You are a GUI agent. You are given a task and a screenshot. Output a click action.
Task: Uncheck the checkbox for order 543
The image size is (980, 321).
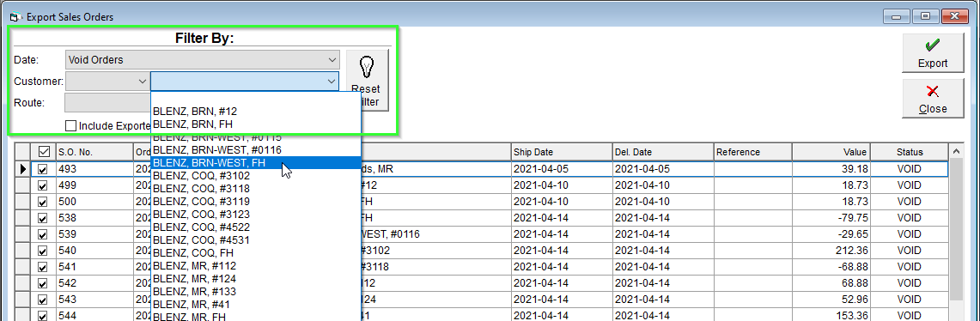click(x=43, y=300)
